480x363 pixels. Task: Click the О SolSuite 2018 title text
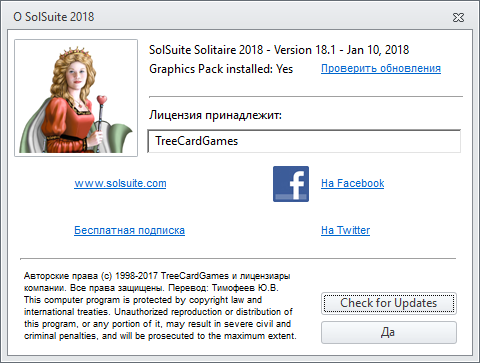point(54,17)
